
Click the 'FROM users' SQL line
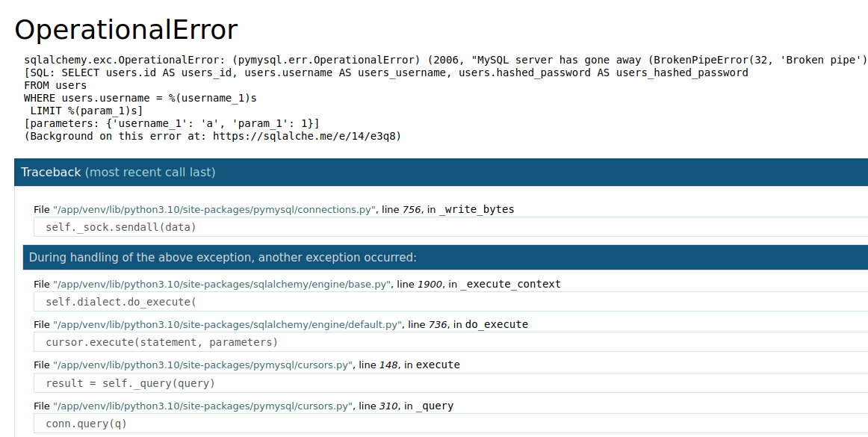[55, 85]
